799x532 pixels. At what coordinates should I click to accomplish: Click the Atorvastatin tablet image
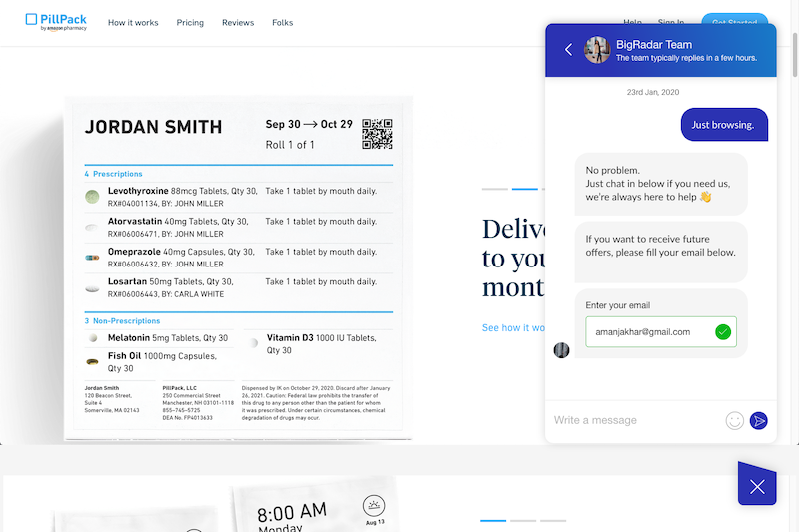tap(92, 227)
